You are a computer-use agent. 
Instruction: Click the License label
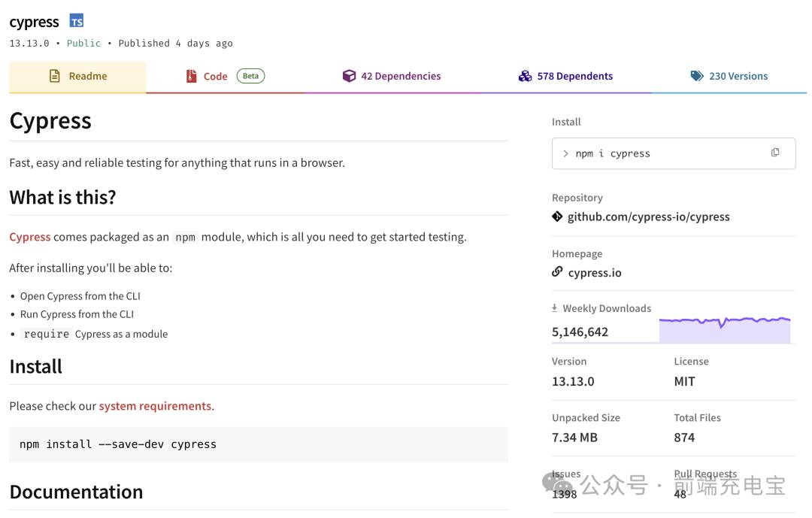click(692, 362)
